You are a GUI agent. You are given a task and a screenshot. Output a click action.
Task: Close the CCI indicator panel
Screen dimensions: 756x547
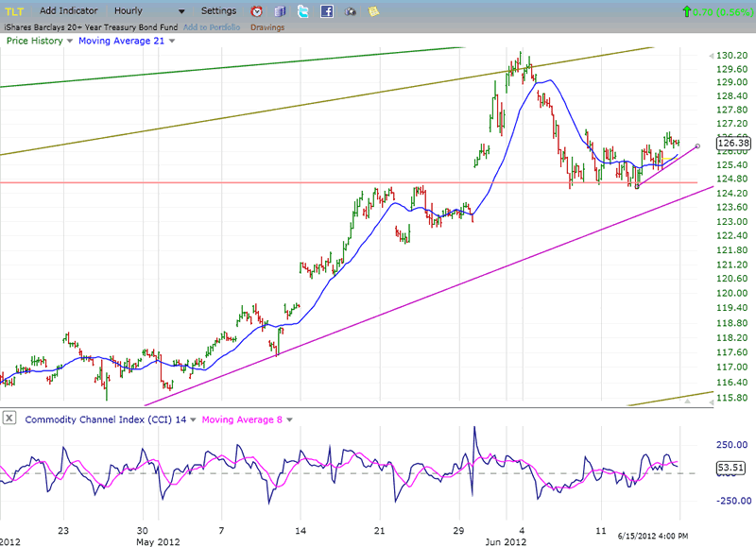pyautogui.click(x=9, y=419)
